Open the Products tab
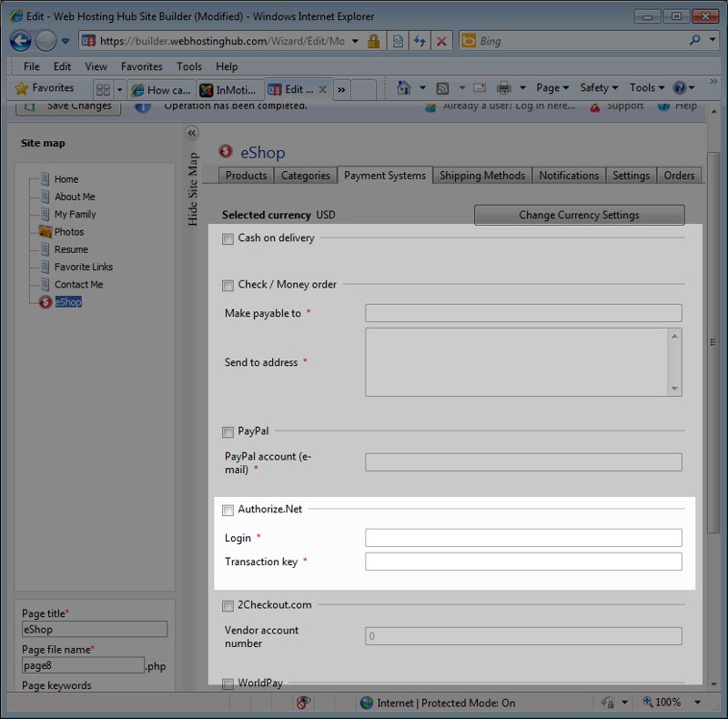This screenshot has width=728, height=719. [246, 176]
